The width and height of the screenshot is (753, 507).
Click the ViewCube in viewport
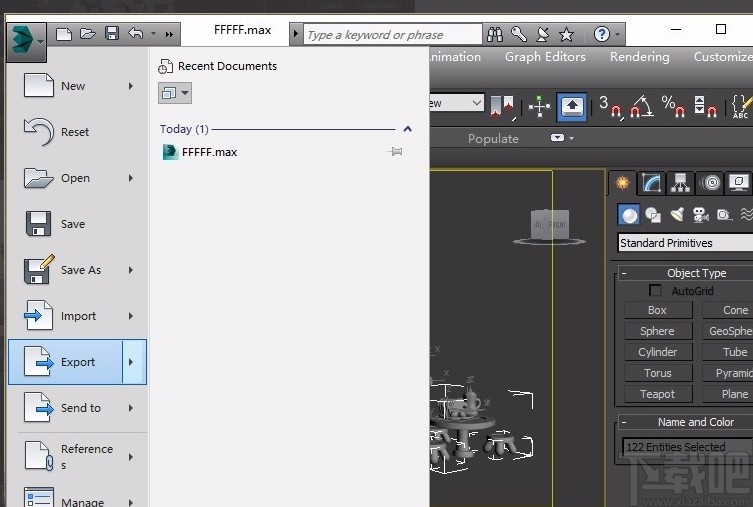pos(550,225)
